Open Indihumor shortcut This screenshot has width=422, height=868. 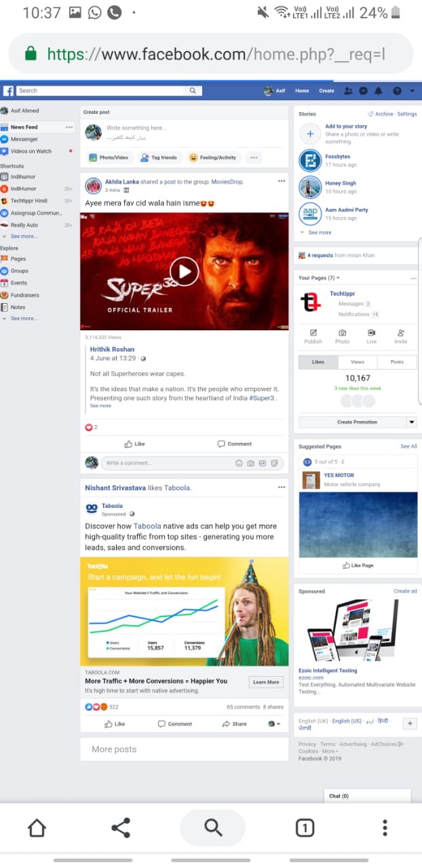[x=24, y=176]
